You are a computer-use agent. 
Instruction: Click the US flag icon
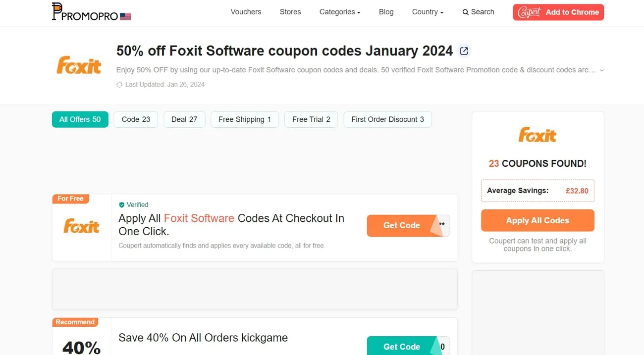pos(125,15)
